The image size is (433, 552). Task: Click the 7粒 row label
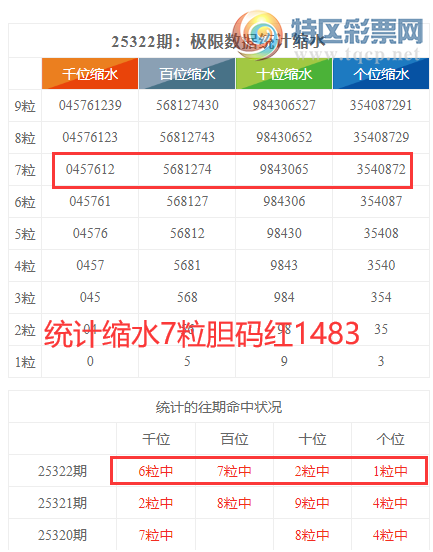[25, 170]
